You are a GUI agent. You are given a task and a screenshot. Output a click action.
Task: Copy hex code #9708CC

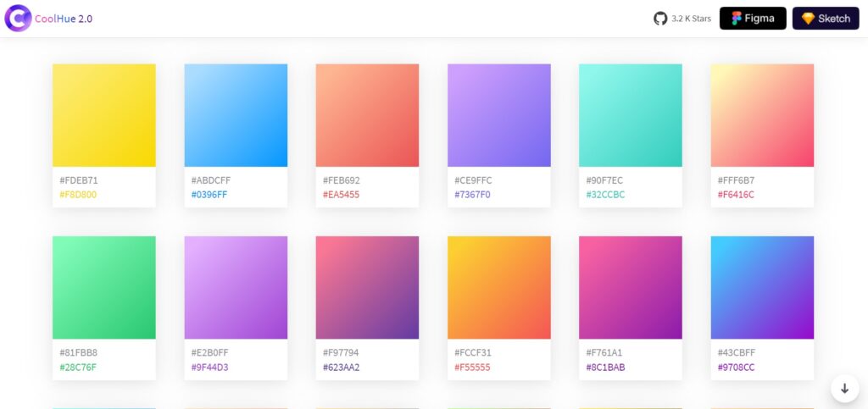(x=737, y=367)
